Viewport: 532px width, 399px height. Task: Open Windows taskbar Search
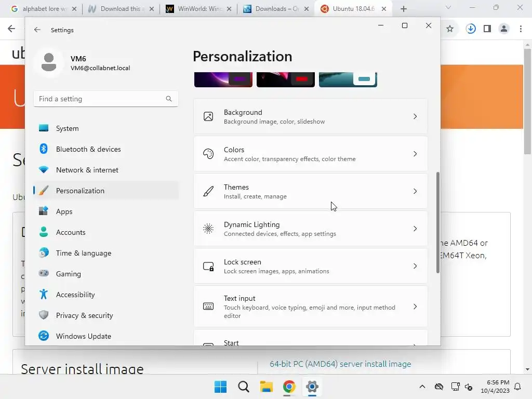click(243, 387)
